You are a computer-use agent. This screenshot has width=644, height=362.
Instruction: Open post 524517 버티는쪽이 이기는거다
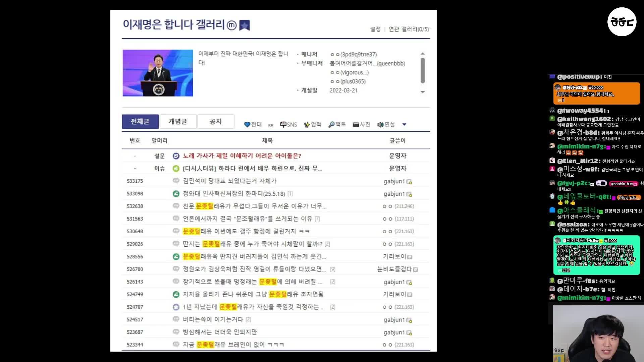click(x=213, y=319)
